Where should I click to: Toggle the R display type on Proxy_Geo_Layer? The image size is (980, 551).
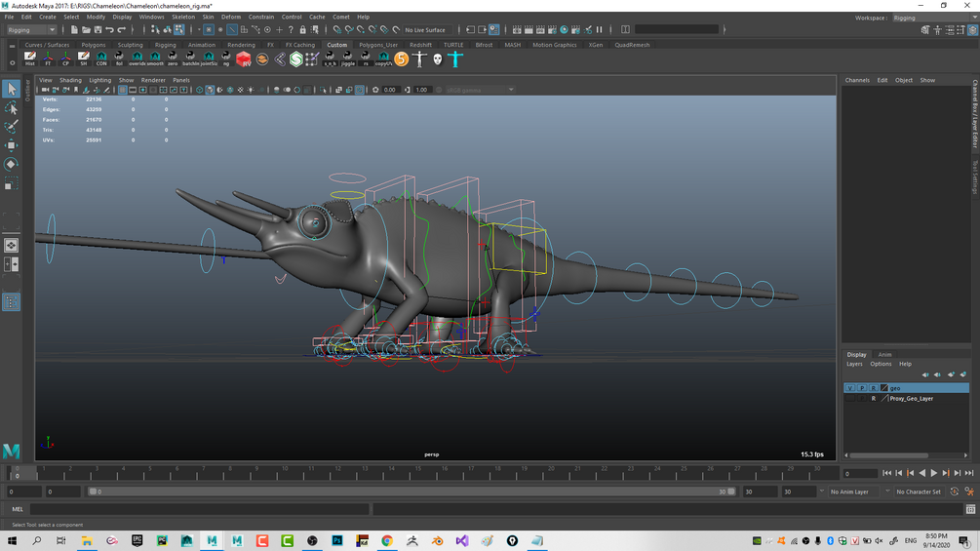pos(873,399)
